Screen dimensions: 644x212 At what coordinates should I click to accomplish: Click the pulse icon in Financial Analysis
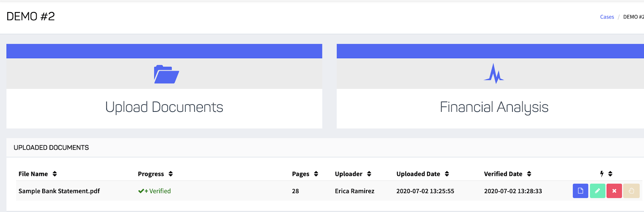494,74
